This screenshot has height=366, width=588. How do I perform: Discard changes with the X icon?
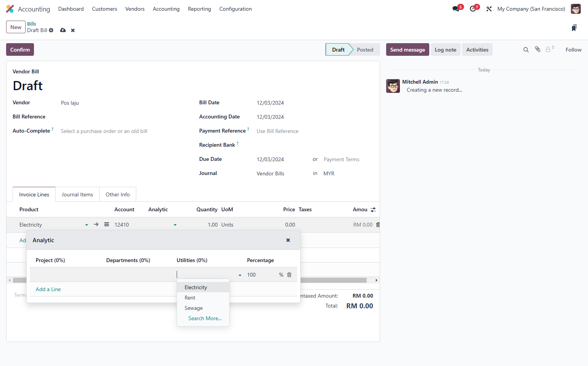point(73,31)
